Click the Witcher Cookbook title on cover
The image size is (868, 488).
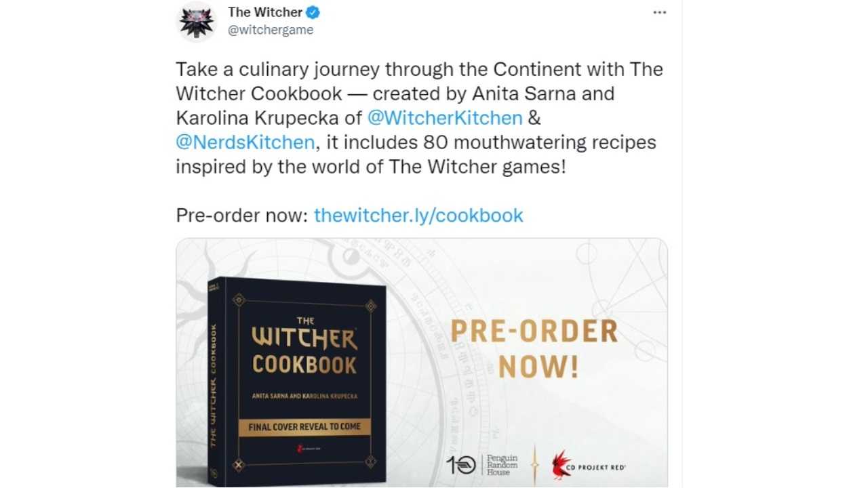(304, 345)
